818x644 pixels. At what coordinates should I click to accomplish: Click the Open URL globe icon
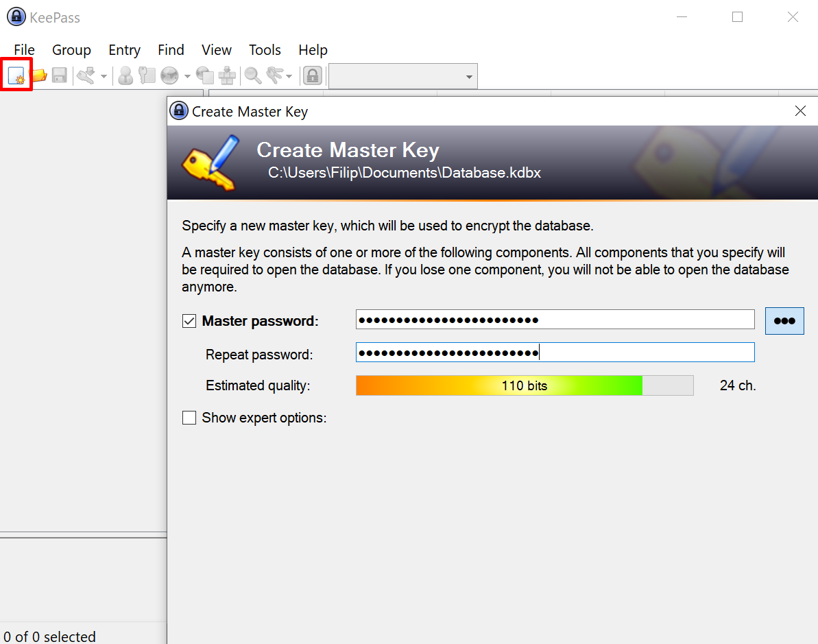169,75
